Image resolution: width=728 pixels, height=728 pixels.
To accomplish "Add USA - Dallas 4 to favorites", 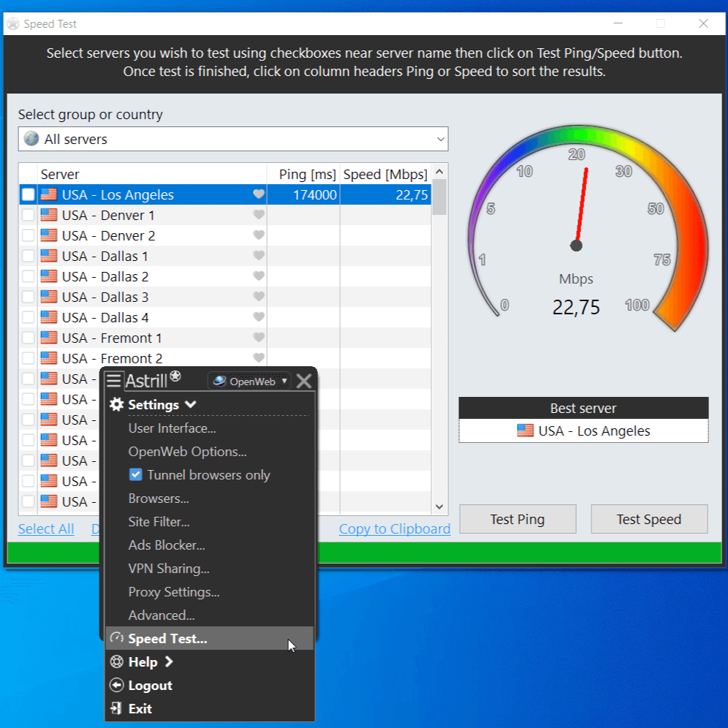I will (259, 316).
